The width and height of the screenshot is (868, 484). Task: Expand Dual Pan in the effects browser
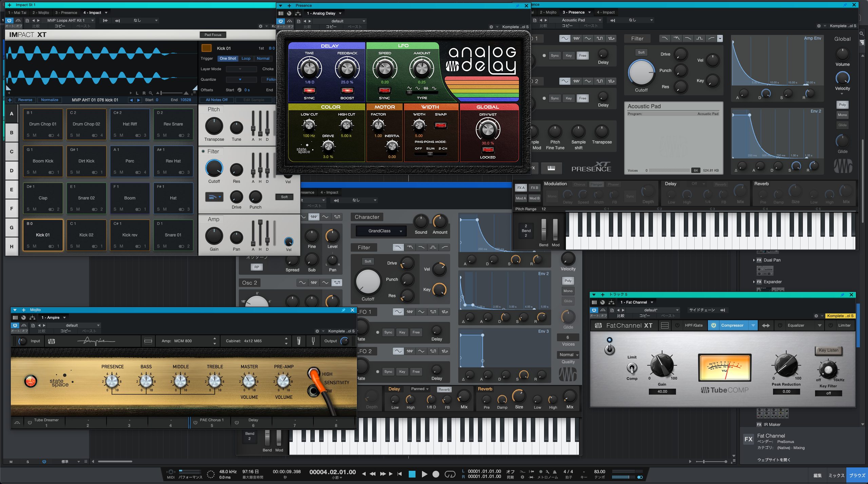(754, 260)
